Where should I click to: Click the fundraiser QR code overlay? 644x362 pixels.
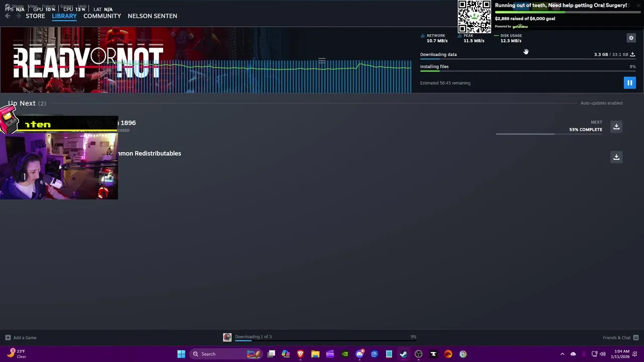(474, 17)
